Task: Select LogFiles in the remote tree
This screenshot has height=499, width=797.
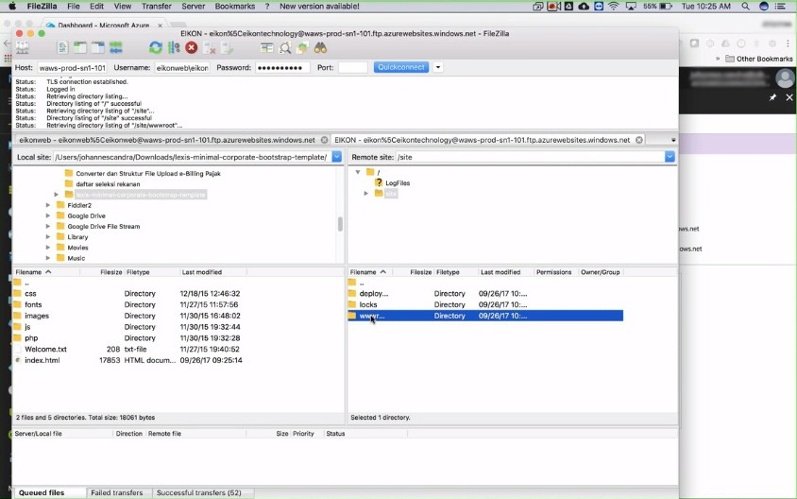Action: [397, 183]
